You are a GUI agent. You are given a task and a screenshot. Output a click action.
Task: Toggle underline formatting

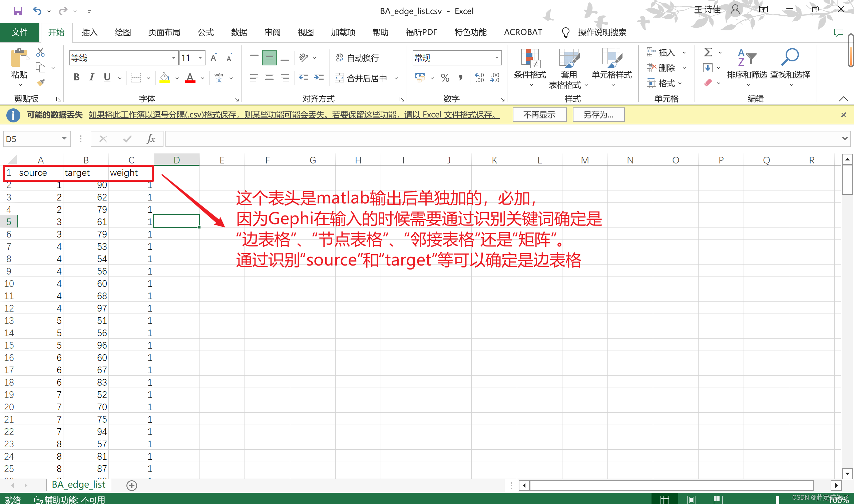point(107,77)
